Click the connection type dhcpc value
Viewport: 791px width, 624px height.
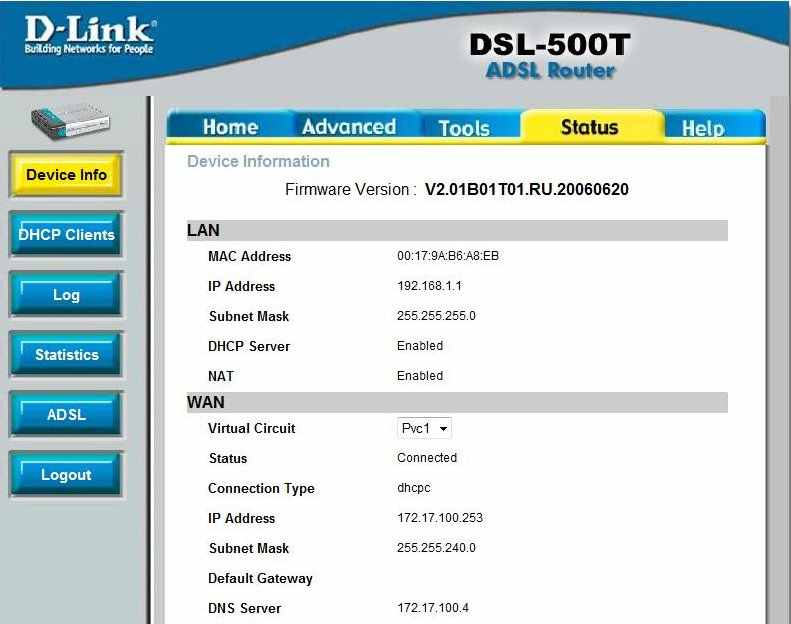point(414,488)
